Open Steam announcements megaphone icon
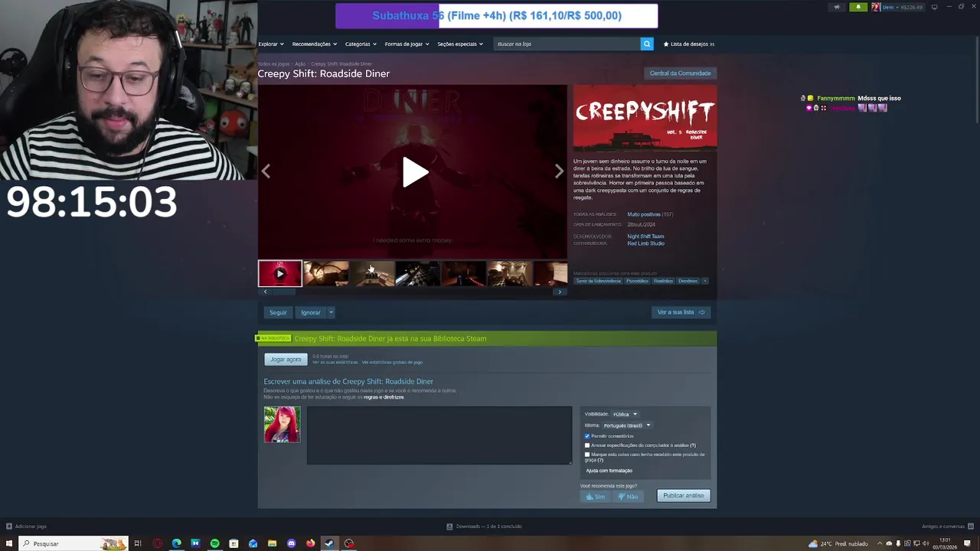This screenshot has width=980, height=551. (x=837, y=7)
